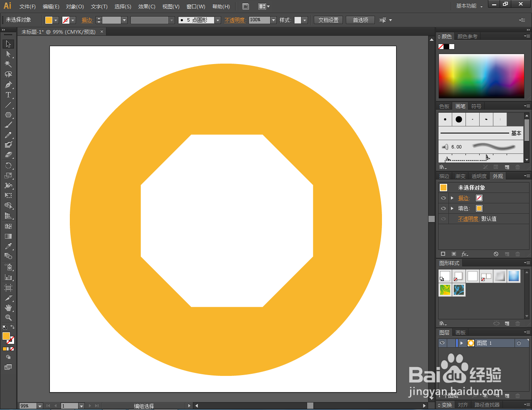Select the Gradient tool

point(8,236)
